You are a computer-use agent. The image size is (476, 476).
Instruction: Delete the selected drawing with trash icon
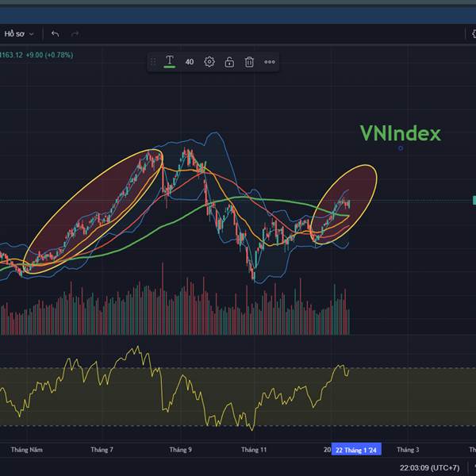pyautogui.click(x=249, y=62)
